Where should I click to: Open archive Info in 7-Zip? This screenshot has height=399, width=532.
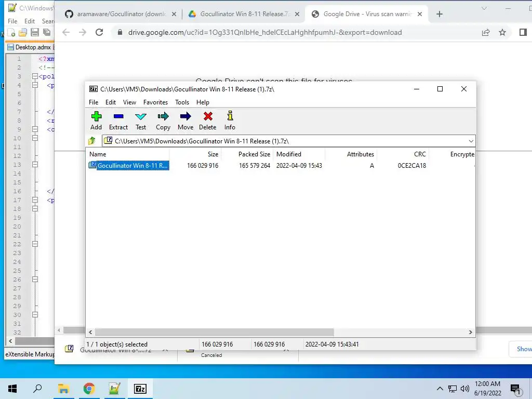tap(230, 121)
